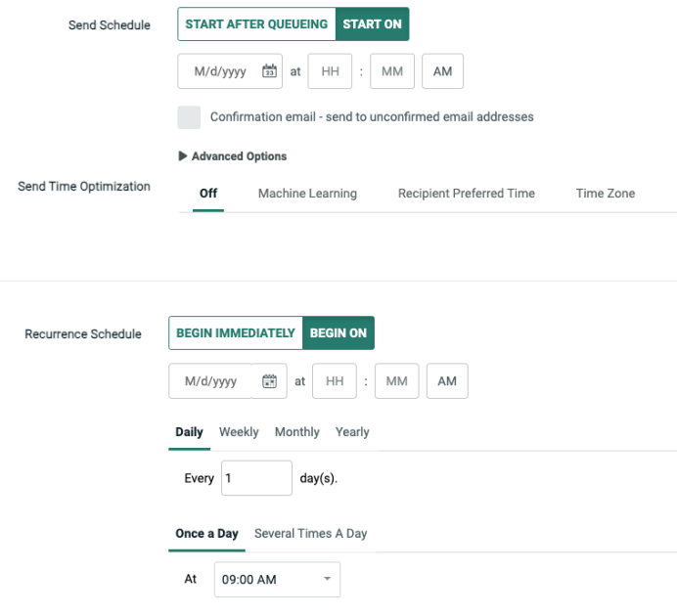Screen dimensions: 677x616
Task: Select the Machine Learning tab
Action: [x=307, y=194]
